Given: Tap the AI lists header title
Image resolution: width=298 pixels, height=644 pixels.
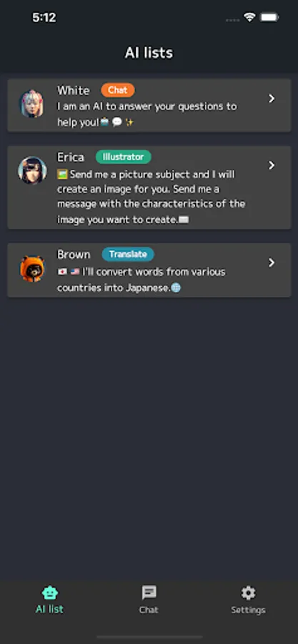Looking at the screenshot, I should pyautogui.click(x=149, y=52).
